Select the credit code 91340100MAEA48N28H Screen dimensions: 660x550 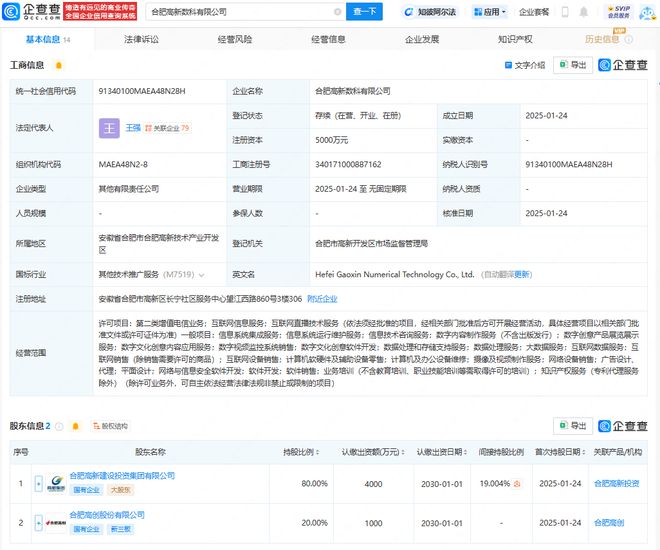(142, 91)
